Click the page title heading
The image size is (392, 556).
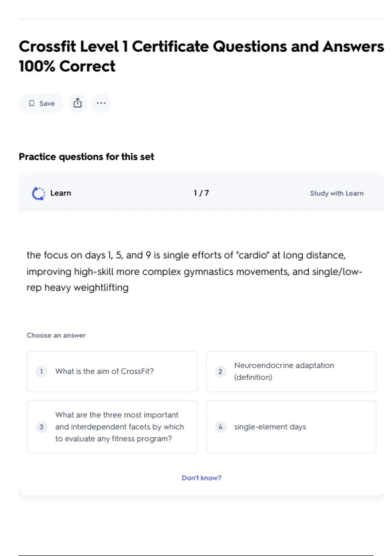(x=201, y=56)
